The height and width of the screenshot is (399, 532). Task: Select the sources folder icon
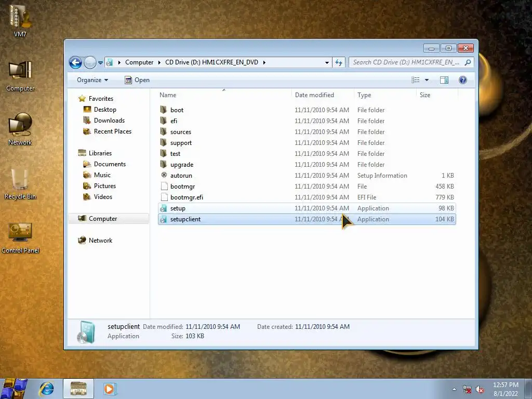pos(164,131)
